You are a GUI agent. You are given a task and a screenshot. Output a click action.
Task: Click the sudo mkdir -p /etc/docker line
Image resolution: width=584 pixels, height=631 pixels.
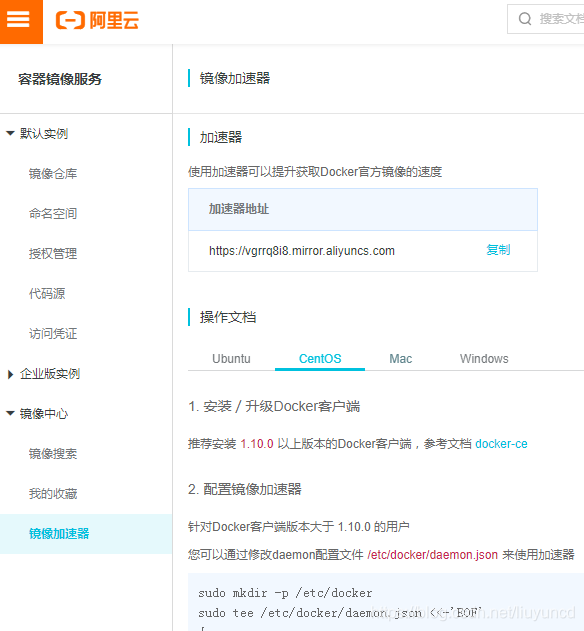tap(285, 593)
